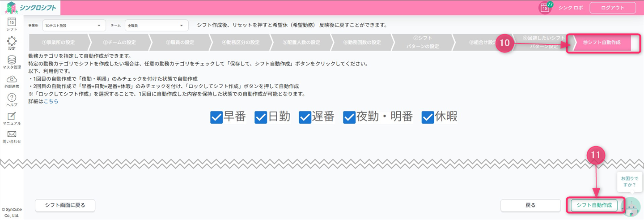
Task: Toggle the 夜勤・明番 checkbox
Action: 349,117
